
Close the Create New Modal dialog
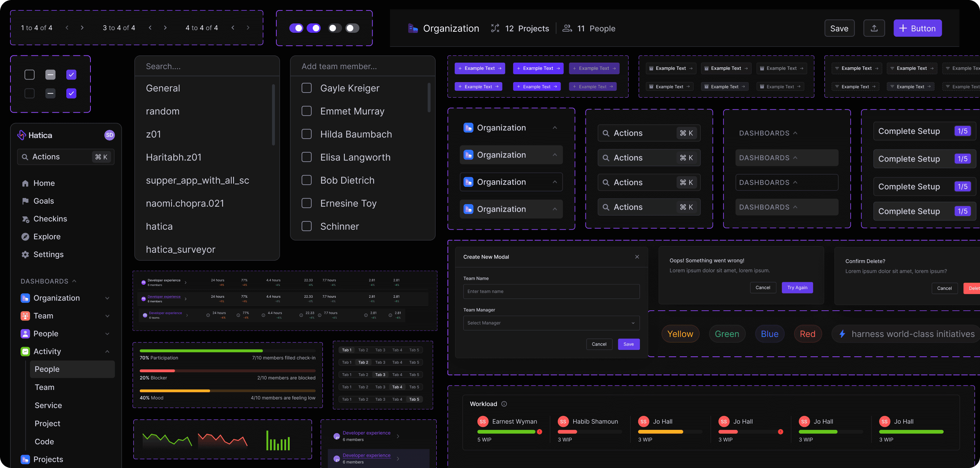pyautogui.click(x=637, y=257)
